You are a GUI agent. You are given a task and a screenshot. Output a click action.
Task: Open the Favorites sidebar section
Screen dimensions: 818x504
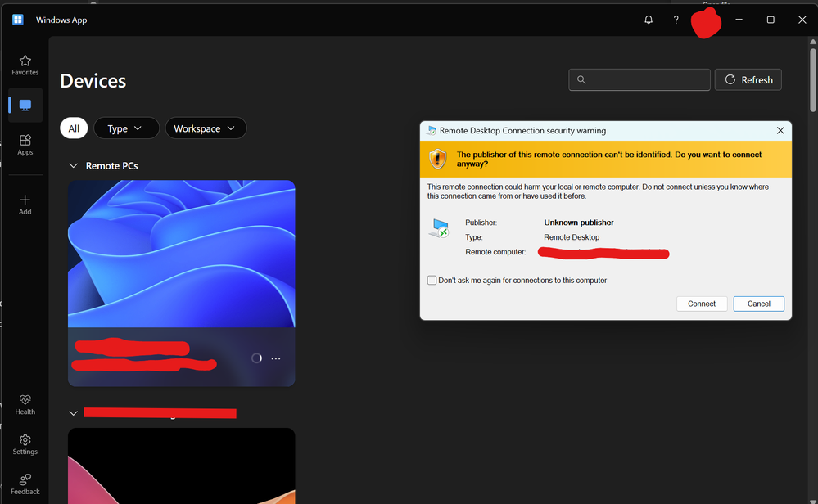pos(25,65)
